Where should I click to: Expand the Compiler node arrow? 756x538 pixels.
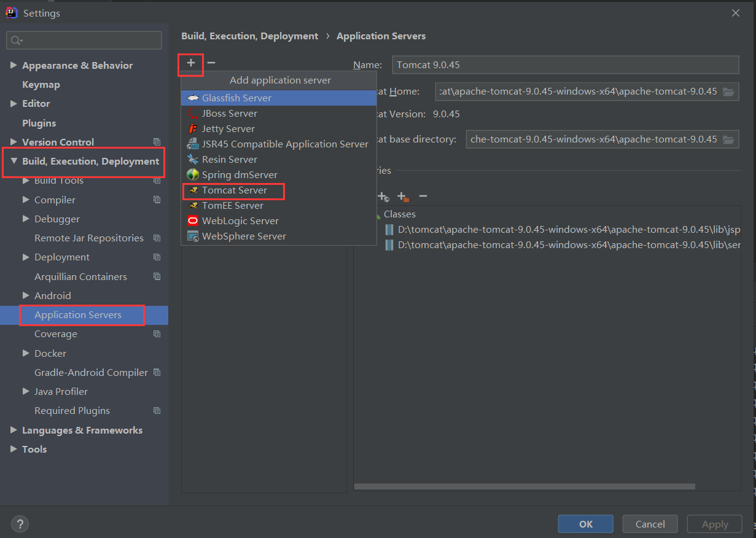(26, 200)
